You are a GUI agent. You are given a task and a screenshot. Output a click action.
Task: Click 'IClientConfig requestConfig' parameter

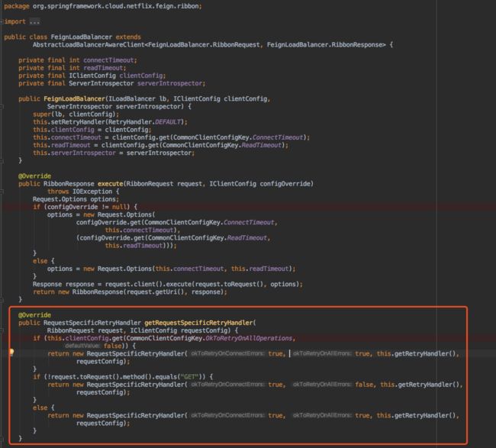click(180, 330)
